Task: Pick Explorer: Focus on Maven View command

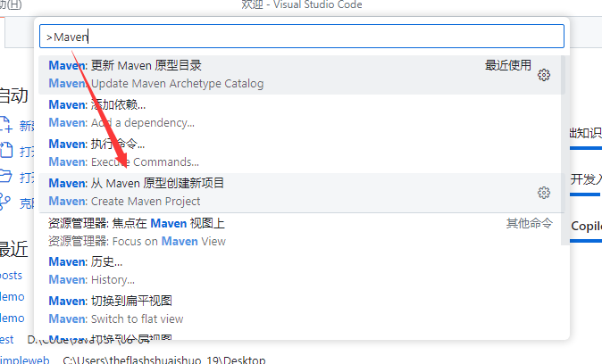Action: point(268,232)
